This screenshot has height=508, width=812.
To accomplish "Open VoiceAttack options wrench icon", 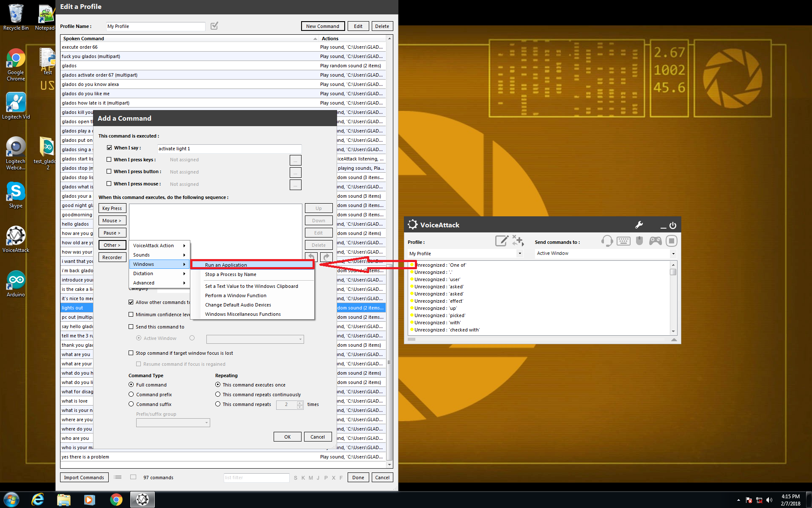I will 639,225.
